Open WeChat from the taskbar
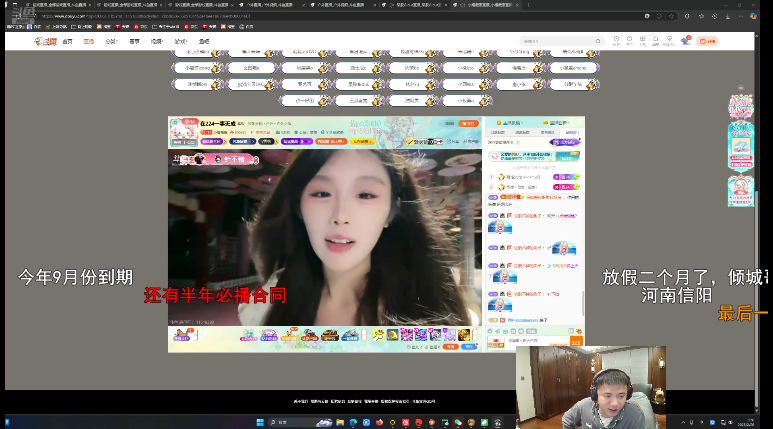The width and height of the screenshot is (773, 429). click(458, 423)
